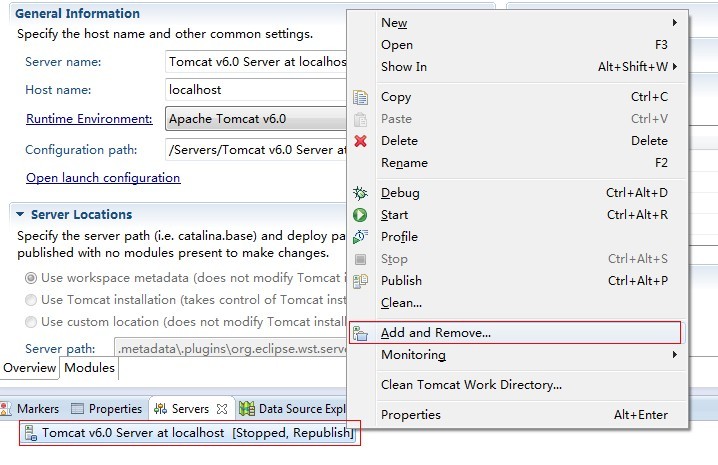Image resolution: width=718 pixels, height=465 pixels.
Task: Click the grey Stop square icon
Action: pyautogui.click(x=360, y=259)
